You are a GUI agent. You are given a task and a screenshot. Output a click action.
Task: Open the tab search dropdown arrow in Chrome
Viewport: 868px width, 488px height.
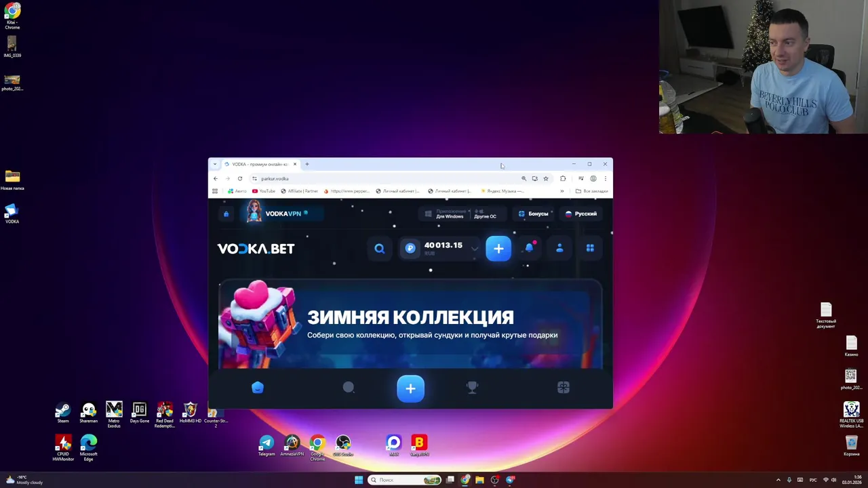tap(215, 164)
